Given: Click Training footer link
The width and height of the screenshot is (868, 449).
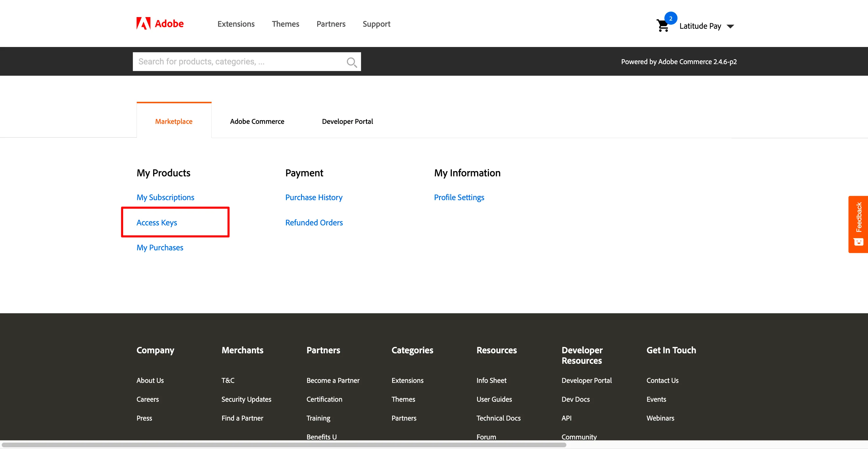Looking at the screenshot, I should [x=318, y=418].
